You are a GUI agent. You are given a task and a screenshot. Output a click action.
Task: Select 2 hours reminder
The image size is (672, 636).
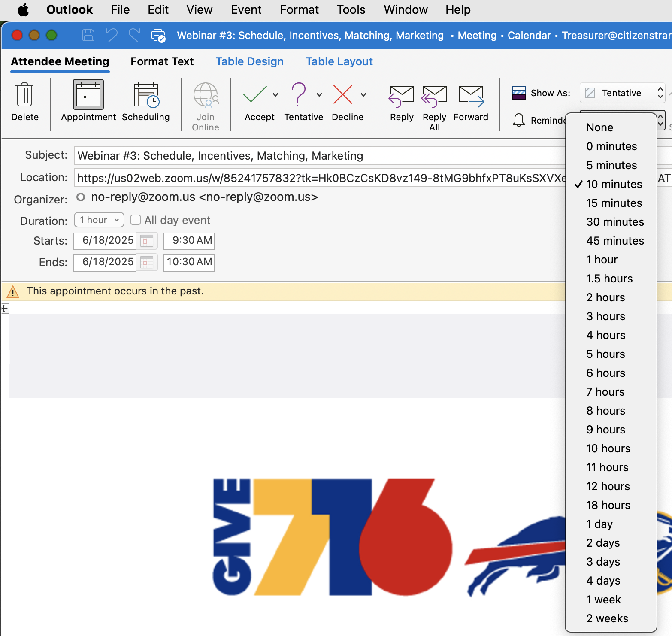[x=611, y=297]
